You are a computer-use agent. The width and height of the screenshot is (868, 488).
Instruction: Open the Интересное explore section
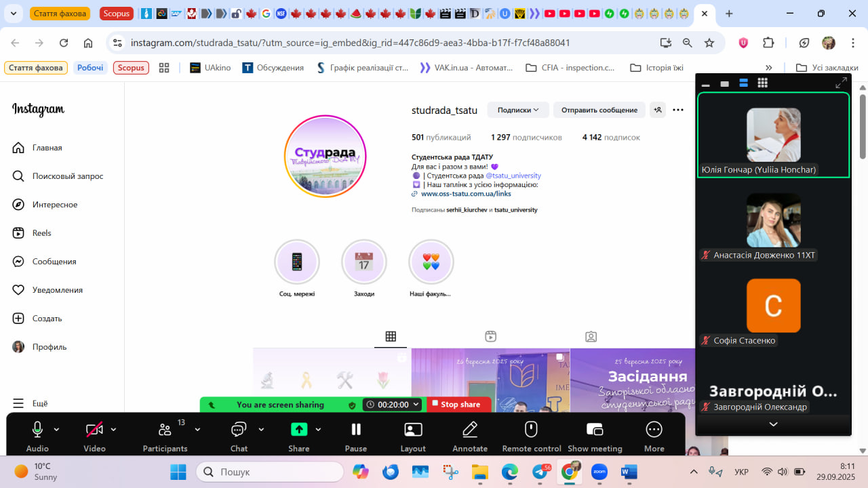(45, 205)
